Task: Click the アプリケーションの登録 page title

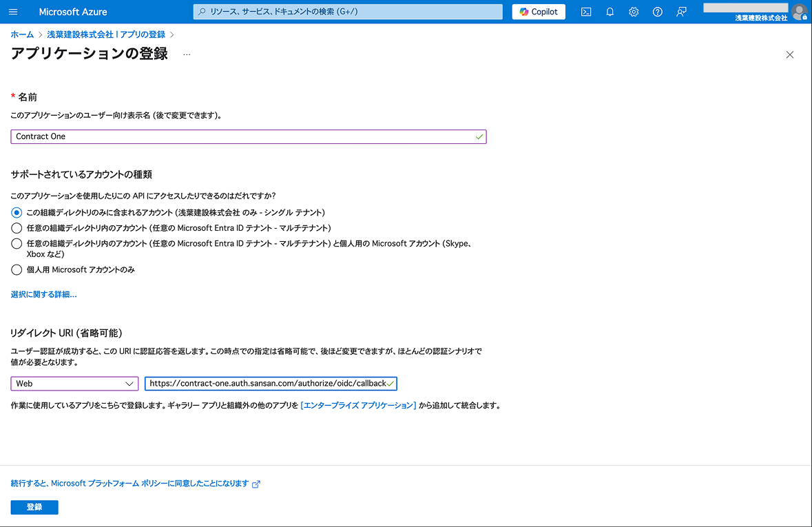Action: pyautogui.click(x=90, y=54)
